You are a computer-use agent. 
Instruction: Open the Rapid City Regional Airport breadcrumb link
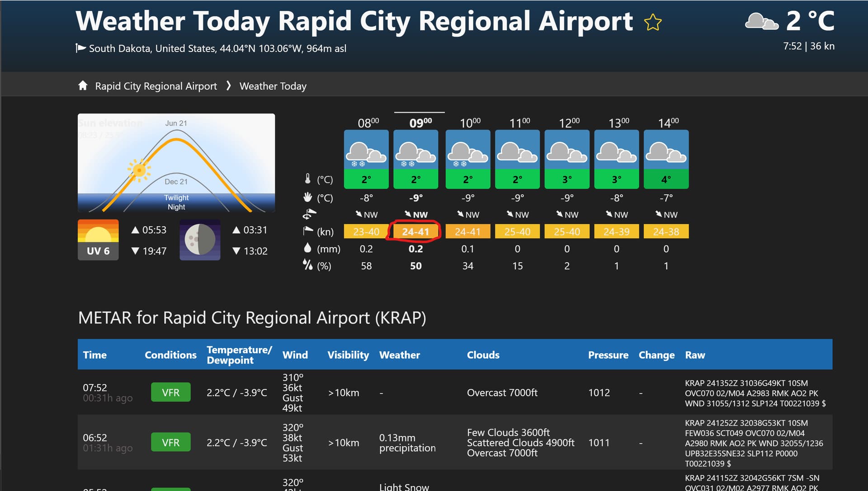coord(155,86)
